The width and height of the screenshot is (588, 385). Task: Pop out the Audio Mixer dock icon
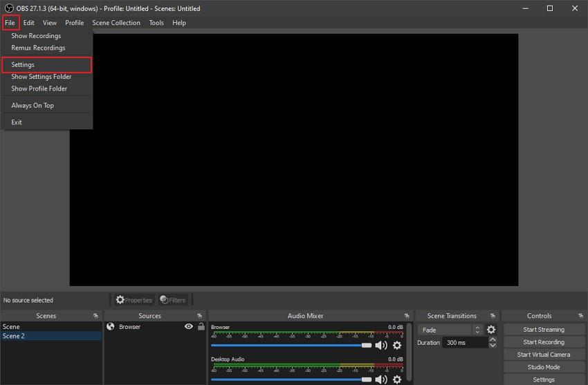coord(407,316)
